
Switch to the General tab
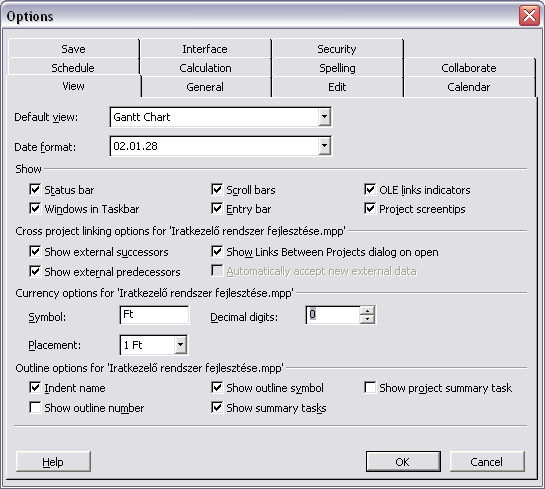tap(205, 87)
